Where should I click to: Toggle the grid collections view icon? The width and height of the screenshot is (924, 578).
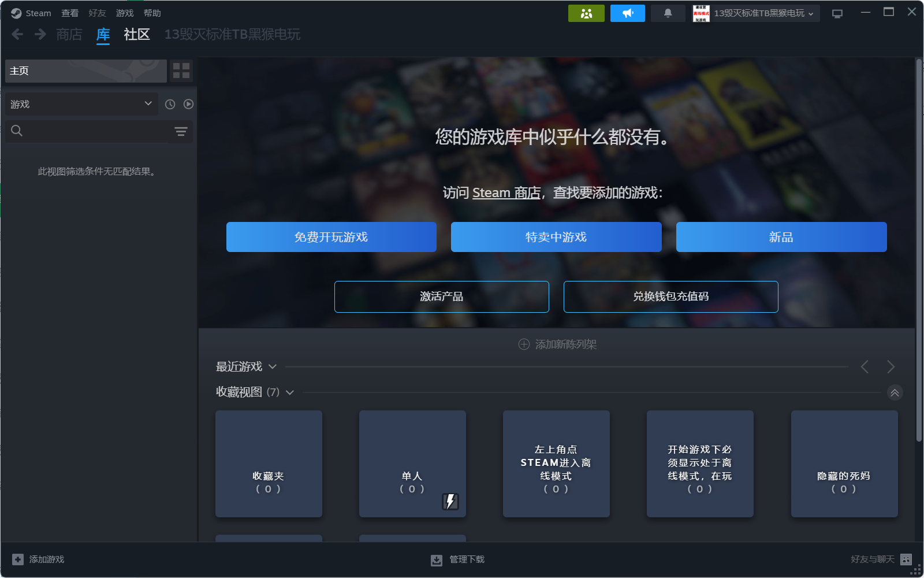click(181, 71)
